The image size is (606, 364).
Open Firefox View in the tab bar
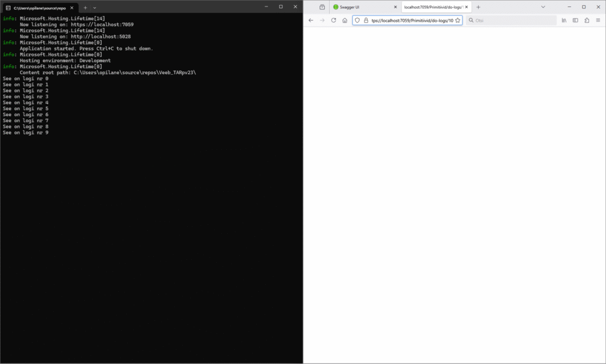[x=322, y=7]
